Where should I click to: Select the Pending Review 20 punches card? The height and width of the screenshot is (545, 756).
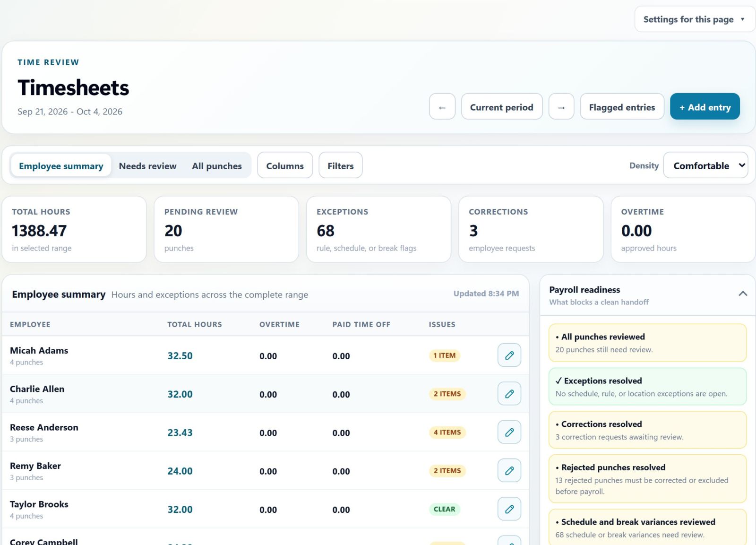click(x=226, y=229)
